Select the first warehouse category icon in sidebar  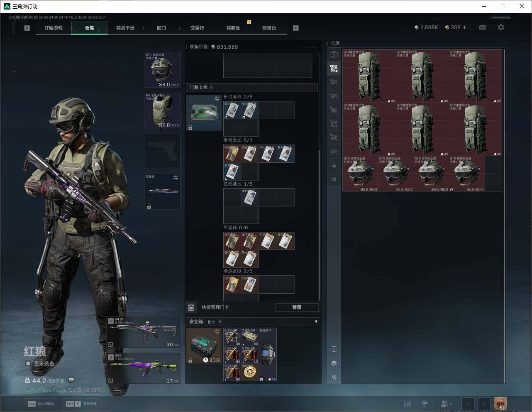[334, 55]
